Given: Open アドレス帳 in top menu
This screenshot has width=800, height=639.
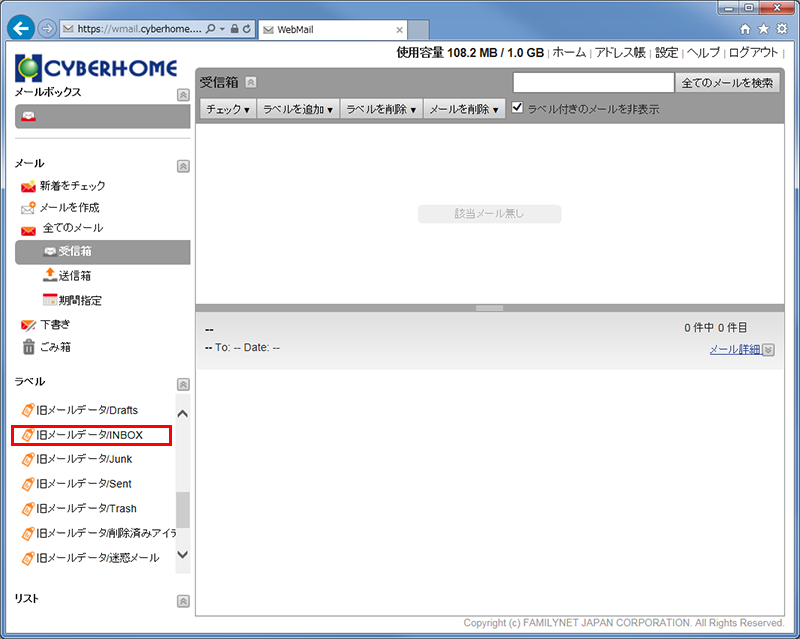Looking at the screenshot, I should (621, 53).
